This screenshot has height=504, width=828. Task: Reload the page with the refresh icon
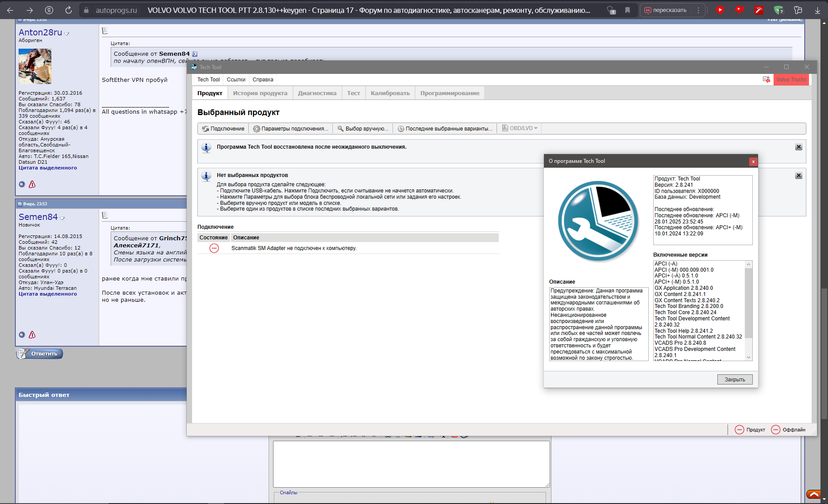click(x=69, y=10)
